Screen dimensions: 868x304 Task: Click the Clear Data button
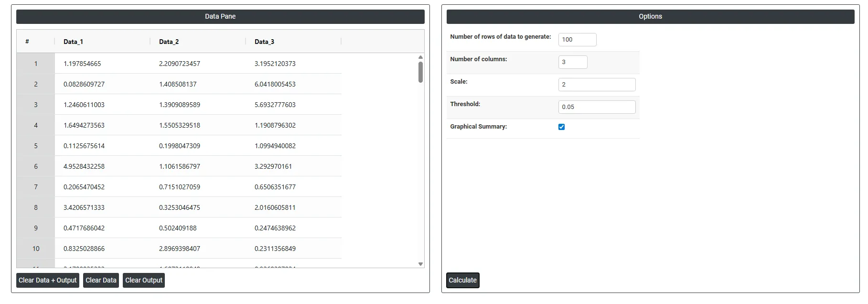click(x=101, y=280)
